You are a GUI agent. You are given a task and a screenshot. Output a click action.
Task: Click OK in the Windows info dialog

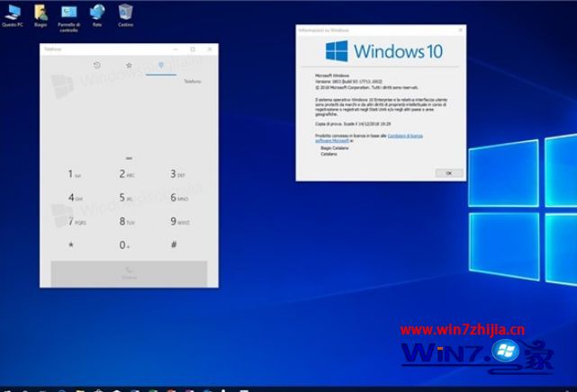pos(449,173)
